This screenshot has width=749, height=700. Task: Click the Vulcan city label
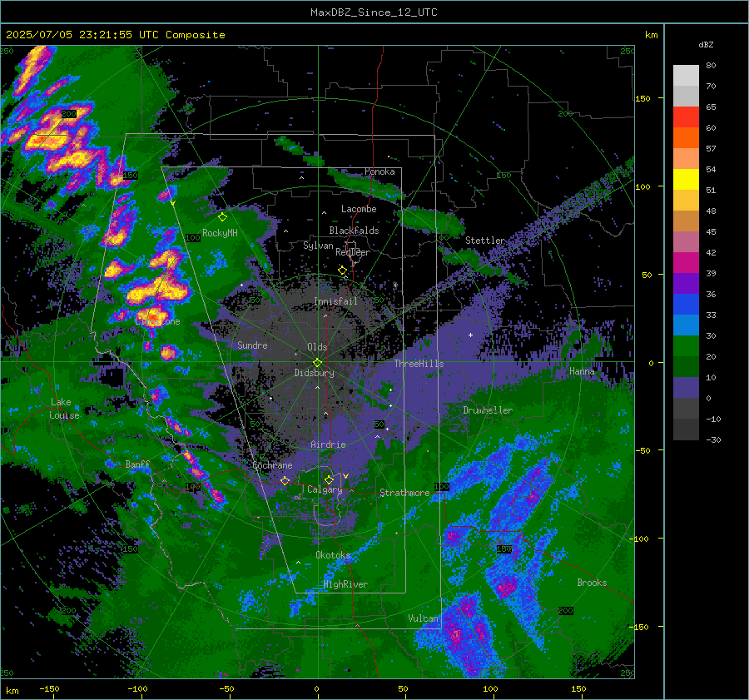pyautogui.click(x=424, y=618)
